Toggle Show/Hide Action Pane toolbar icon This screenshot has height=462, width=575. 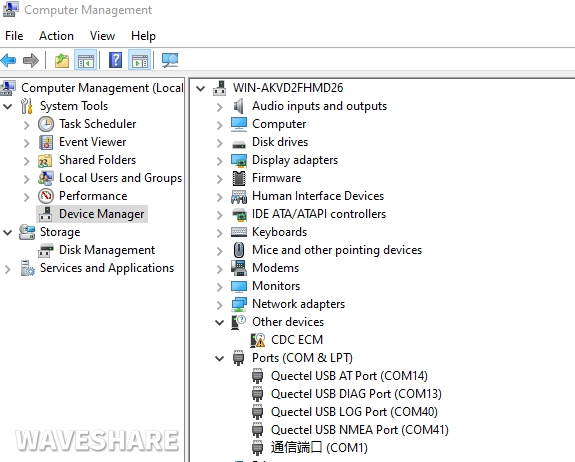click(x=140, y=60)
